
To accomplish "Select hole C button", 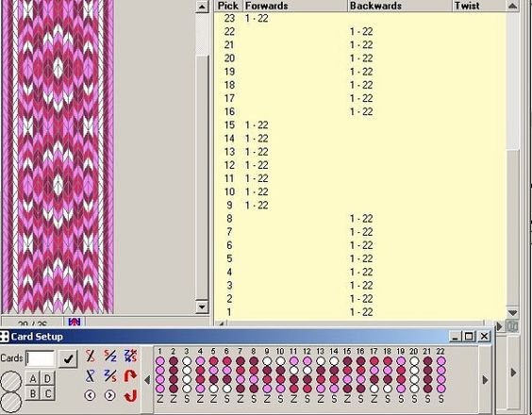I will point(47,393).
